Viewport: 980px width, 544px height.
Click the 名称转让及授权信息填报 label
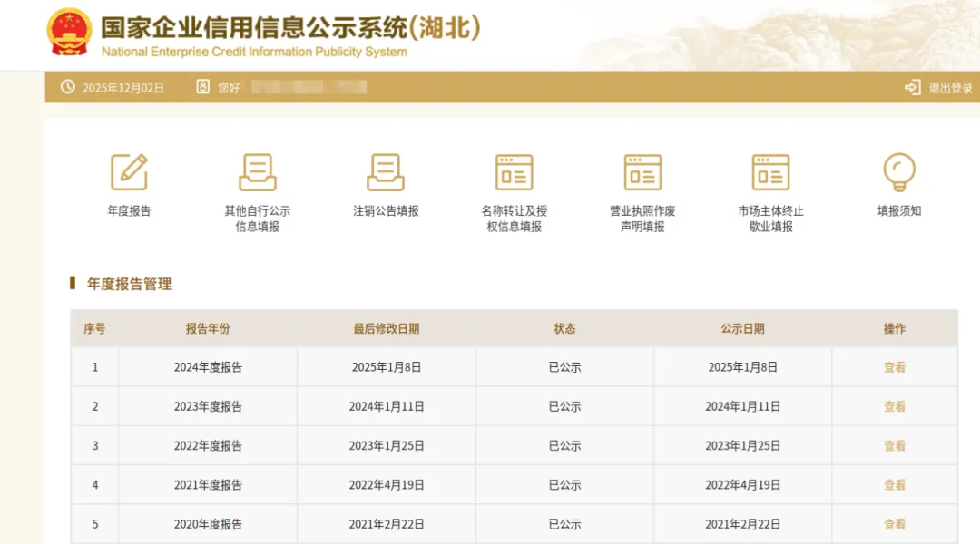514,219
